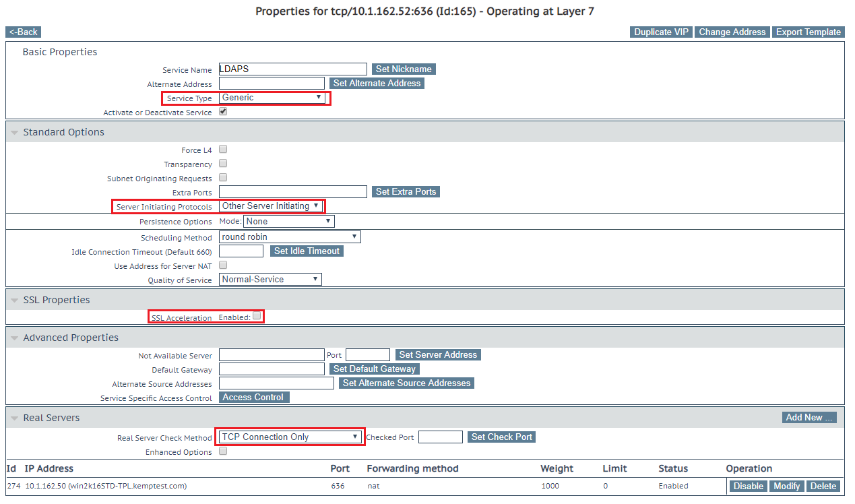Collapse the Real Servers section

(x=14, y=418)
